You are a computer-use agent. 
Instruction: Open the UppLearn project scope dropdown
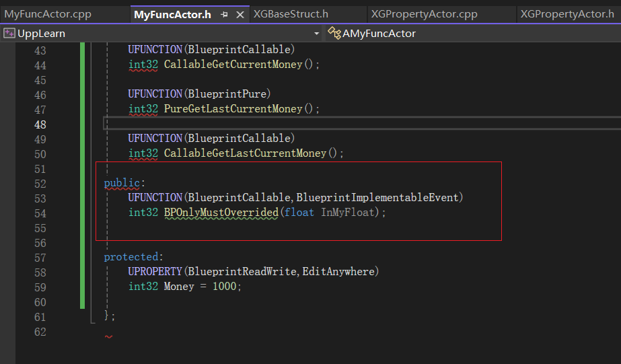(x=316, y=34)
